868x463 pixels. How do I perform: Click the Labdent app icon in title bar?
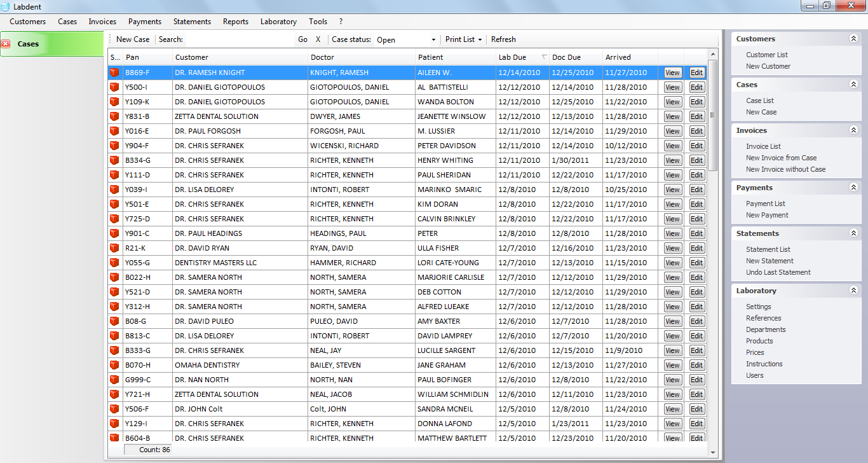pyautogui.click(x=6, y=6)
